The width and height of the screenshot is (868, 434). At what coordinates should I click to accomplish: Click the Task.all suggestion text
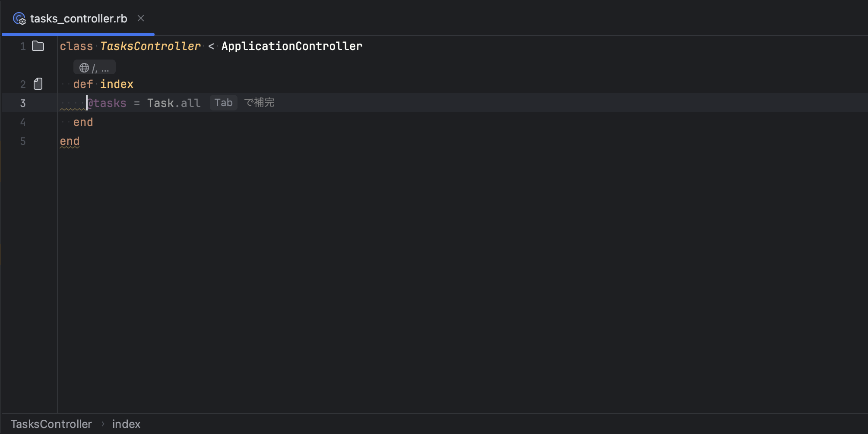tap(174, 103)
